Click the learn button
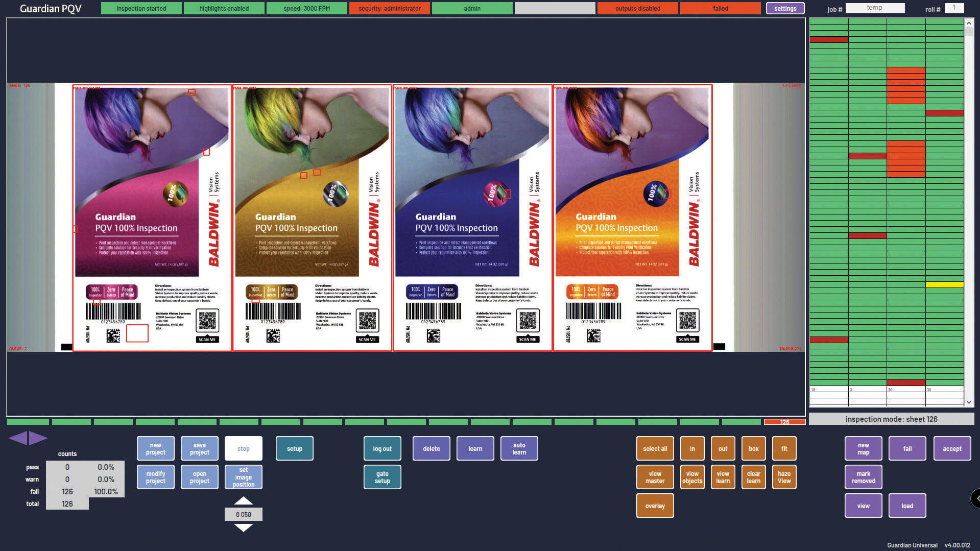This screenshot has width=980, height=551. [475, 448]
